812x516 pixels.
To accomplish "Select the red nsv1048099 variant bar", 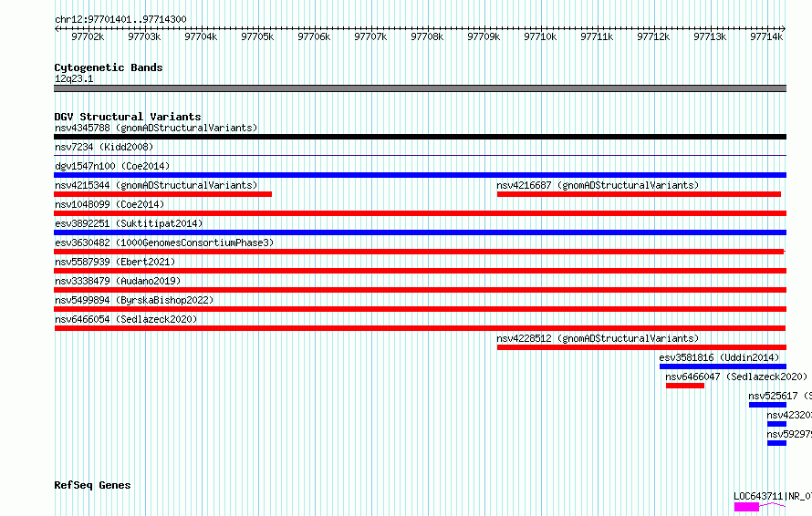I will point(420,213).
